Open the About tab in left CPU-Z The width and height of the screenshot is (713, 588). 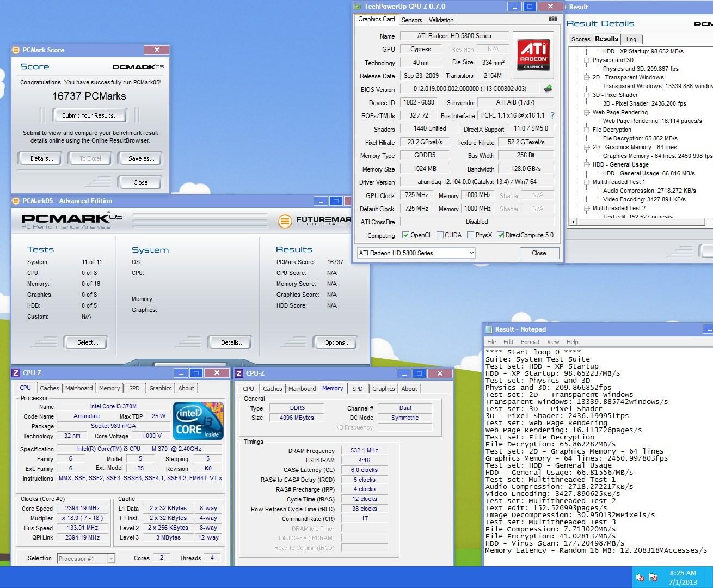(186, 388)
